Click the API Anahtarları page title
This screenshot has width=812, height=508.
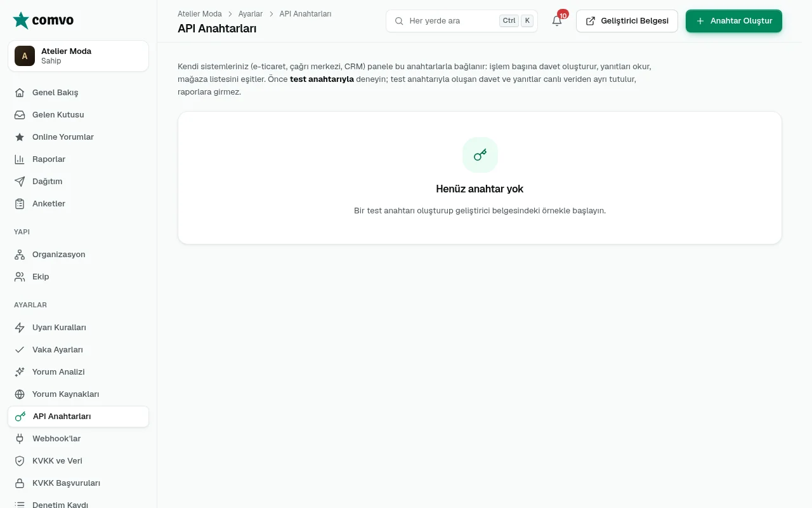[x=217, y=29]
